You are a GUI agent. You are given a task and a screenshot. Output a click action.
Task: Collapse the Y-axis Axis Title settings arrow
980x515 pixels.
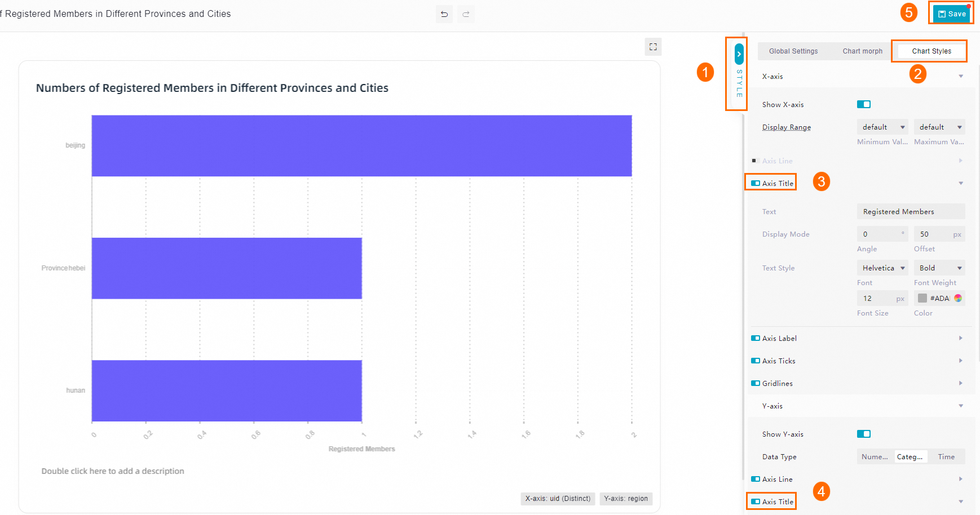(x=961, y=501)
